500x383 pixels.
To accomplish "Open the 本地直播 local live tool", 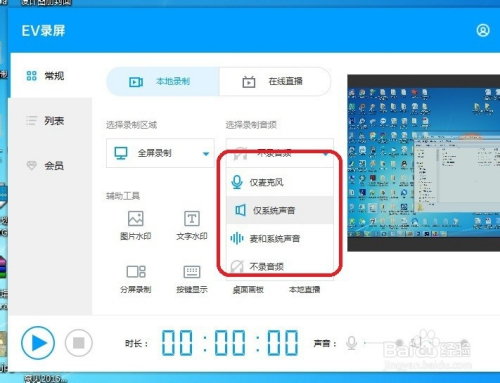I will click(x=304, y=290).
